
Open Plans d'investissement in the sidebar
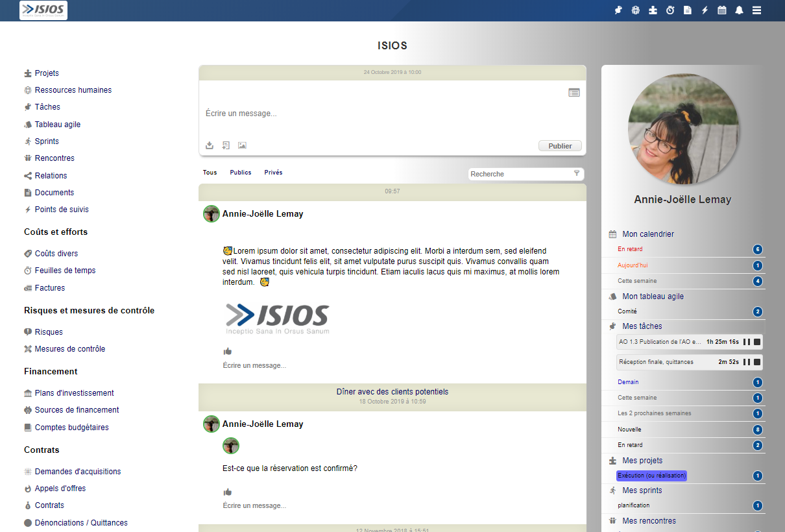click(74, 393)
